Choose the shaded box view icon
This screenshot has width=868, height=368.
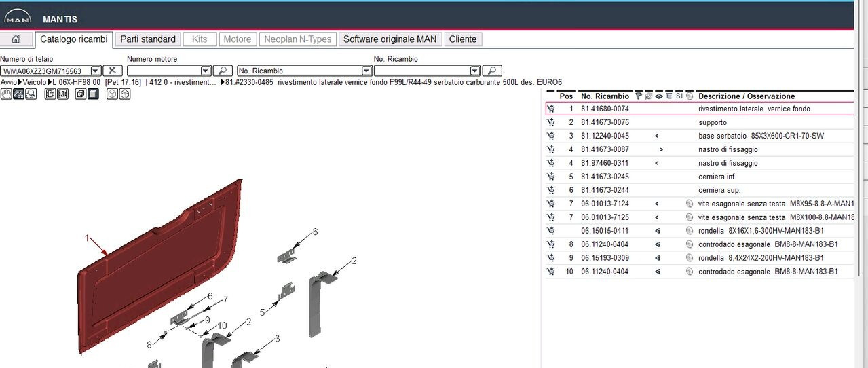pyautogui.click(x=93, y=94)
